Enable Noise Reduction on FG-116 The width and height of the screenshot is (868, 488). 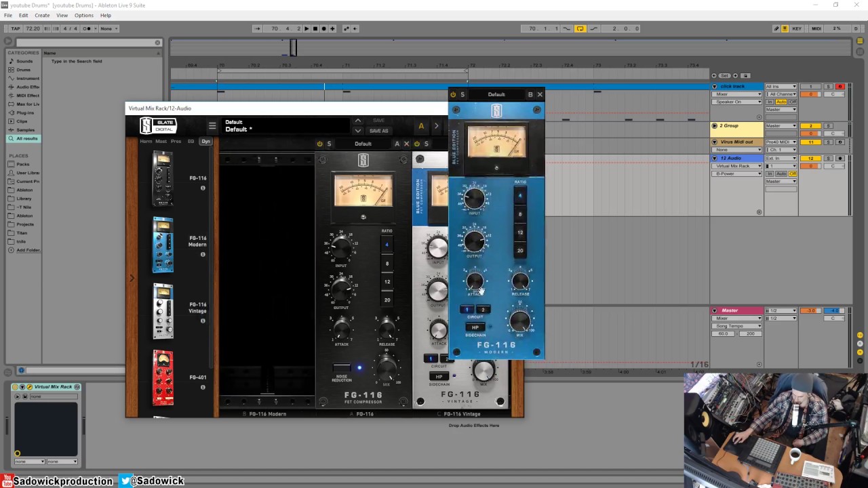[x=342, y=368]
